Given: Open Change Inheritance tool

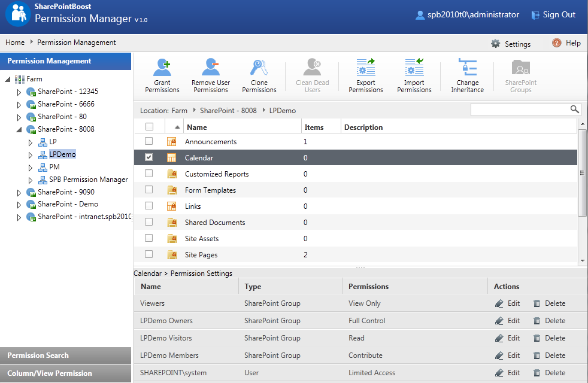Looking at the screenshot, I should pyautogui.click(x=467, y=75).
